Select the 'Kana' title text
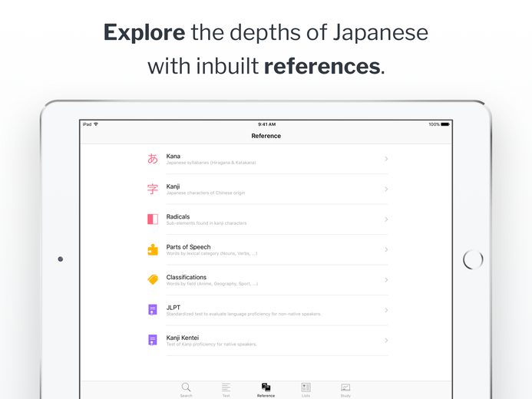Image resolution: width=532 pixels, height=399 pixels. (x=173, y=156)
